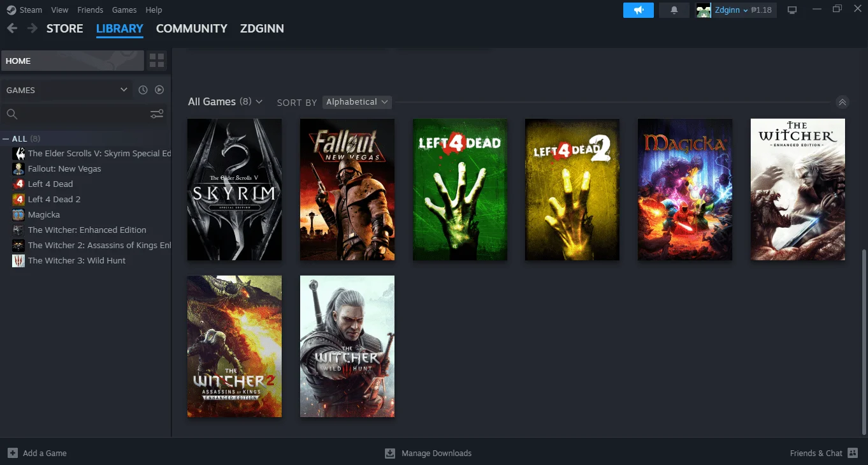Open the notifications bell
Image resolution: width=868 pixels, height=465 pixels.
[674, 10]
